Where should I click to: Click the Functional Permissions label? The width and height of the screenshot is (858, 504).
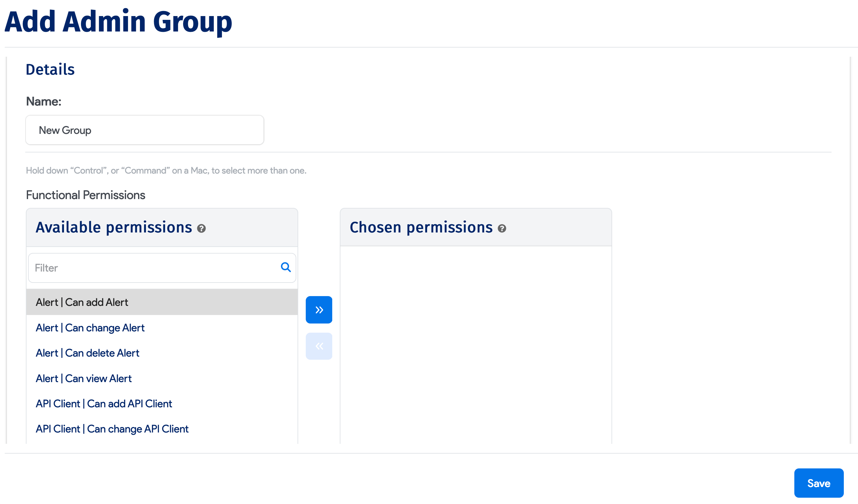coord(85,195)
